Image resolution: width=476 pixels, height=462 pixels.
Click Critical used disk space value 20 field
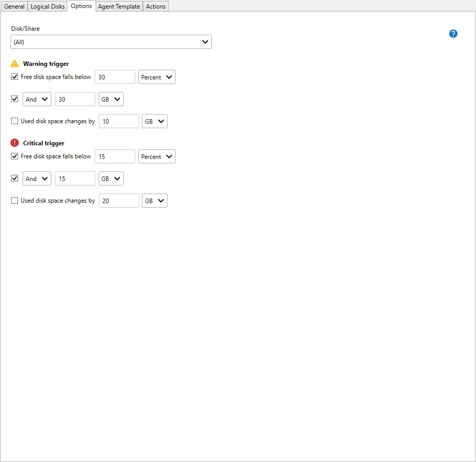pyautogui.click(x=119, y=201)
